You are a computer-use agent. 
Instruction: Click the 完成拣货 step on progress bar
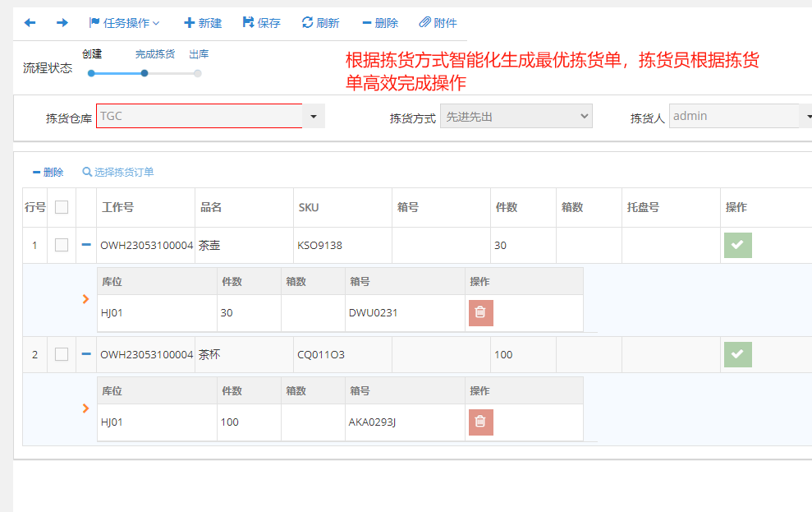tap(145, 73)
